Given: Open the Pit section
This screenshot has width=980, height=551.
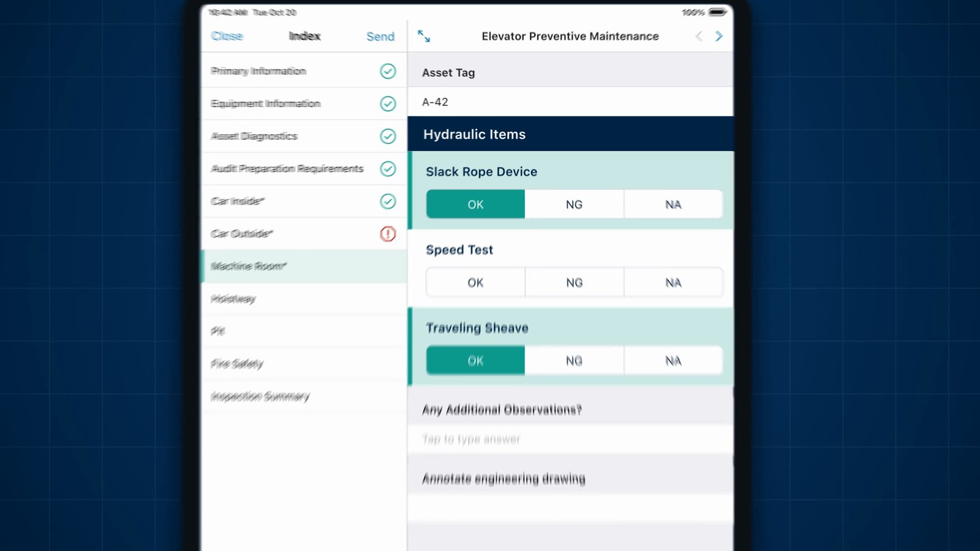Looking at the screenshot, I should [x=304, y=331].
